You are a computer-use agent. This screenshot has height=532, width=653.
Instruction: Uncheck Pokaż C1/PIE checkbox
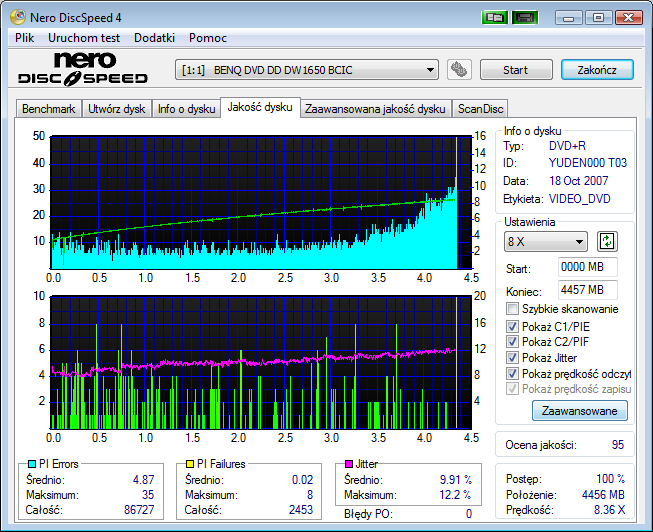512,326
